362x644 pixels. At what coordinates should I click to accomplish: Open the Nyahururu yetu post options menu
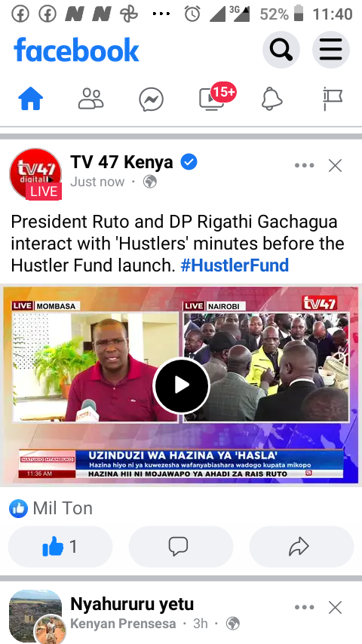305,608
